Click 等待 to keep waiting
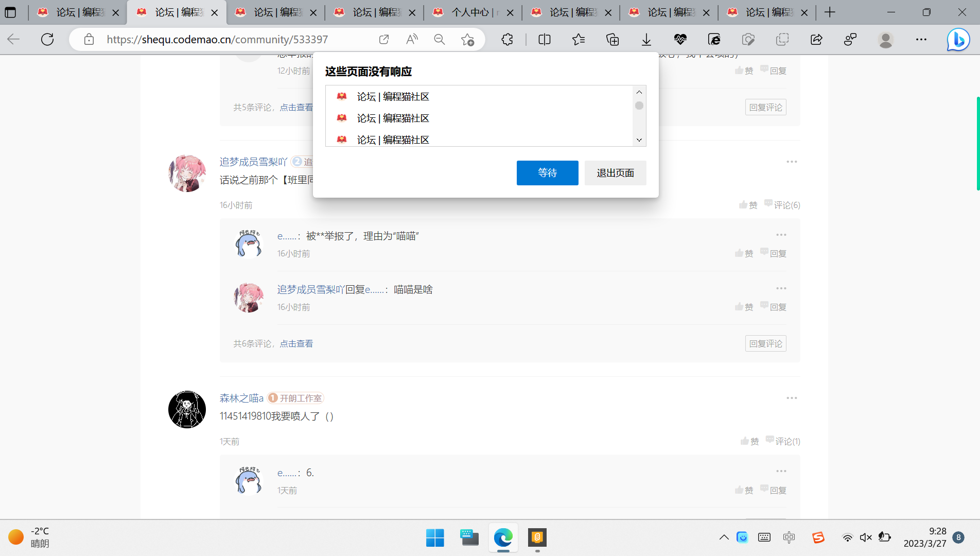980x556 pixels. (x=548, y=173)
